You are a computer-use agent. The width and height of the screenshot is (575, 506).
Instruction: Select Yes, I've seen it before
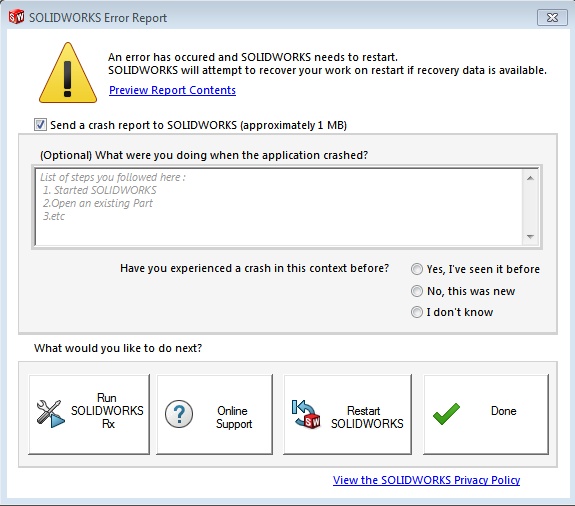coord(417,269)
